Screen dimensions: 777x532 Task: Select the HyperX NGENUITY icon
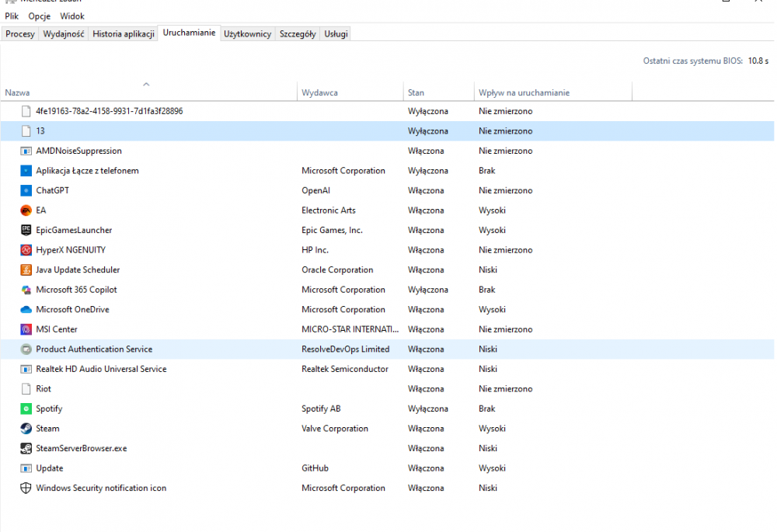click(26, 250)
